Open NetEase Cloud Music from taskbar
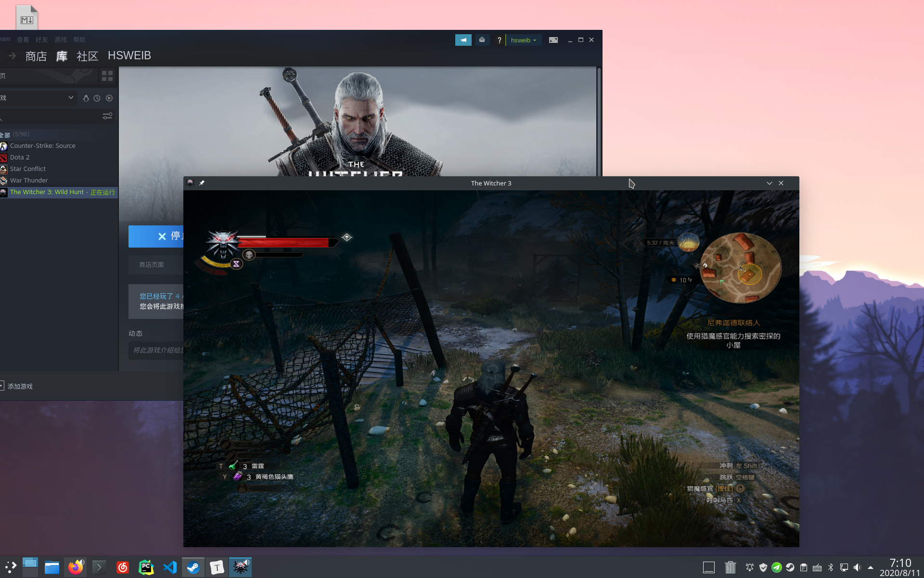The image size is (924, 578). tap(123, 567)
